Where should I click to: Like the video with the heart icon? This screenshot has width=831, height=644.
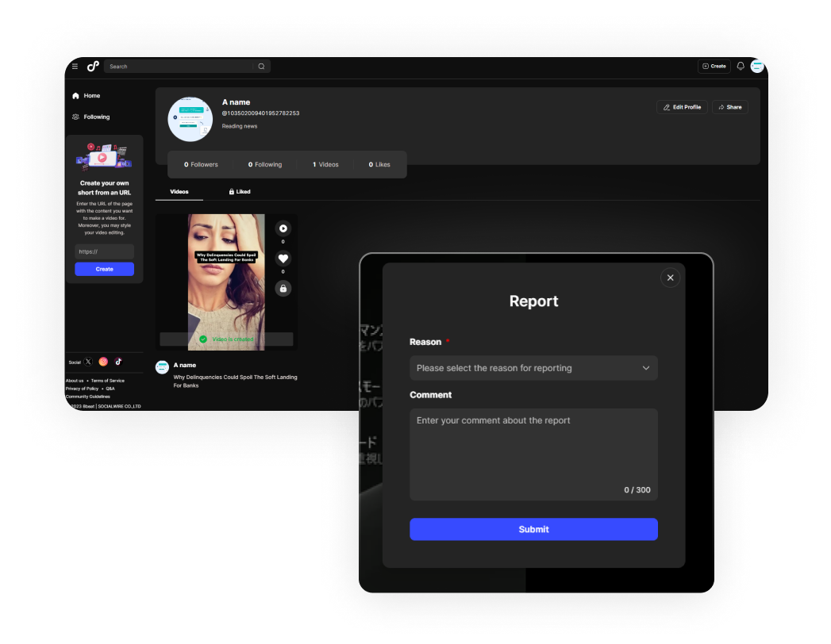coord(283,259)
